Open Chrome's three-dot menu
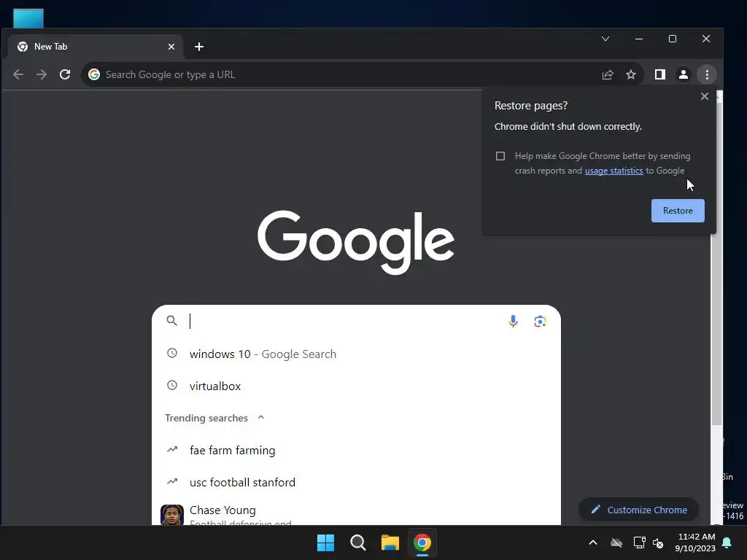 (x=707, y=74)
